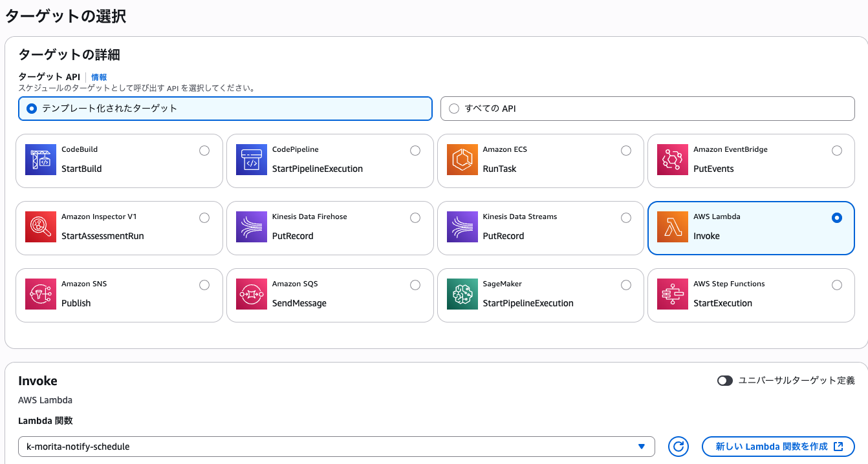Select the Kinesis Data Firehose radio button
The image size is (868, 464).
tap(415, 218)
